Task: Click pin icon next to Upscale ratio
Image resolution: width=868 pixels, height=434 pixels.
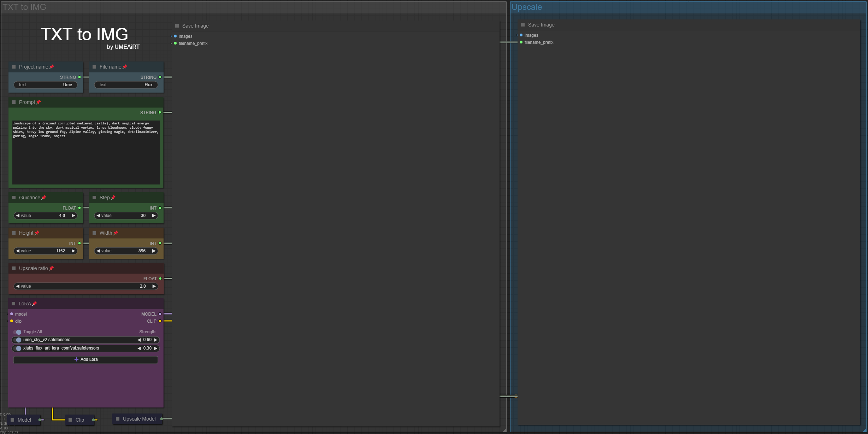Action: 52,268
